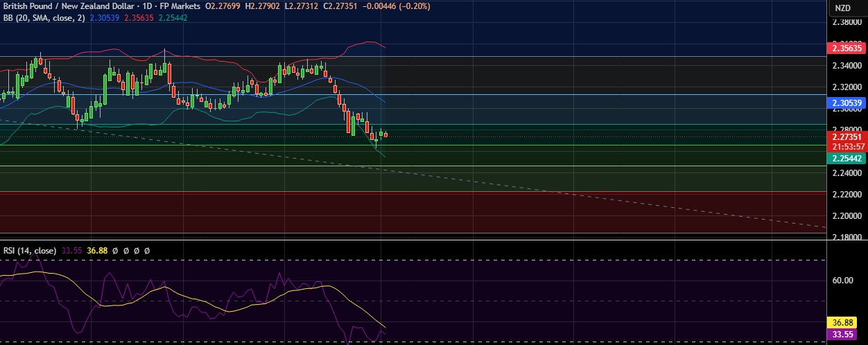Screen dimensions: 868x345
Task: Click the countdown timer 21:53:57 on price axis
Action: [847, 147]
